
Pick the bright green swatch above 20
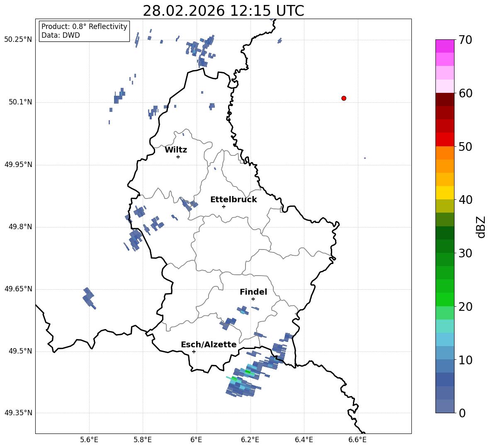pyautogui.click(x=445, y=299)
